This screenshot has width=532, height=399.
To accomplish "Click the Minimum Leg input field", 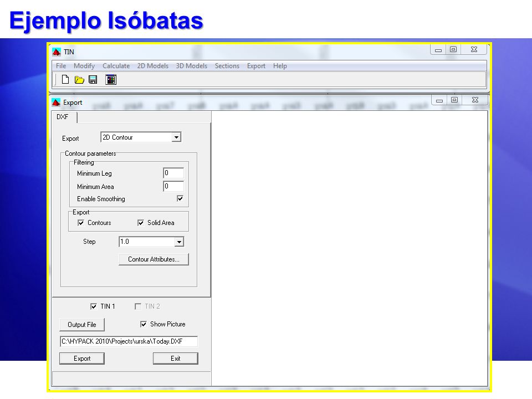I will [173, 173].
